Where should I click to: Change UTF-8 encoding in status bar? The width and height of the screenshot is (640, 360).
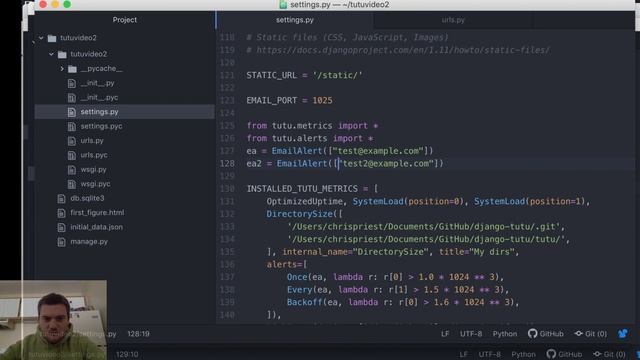[x=471, y=334]
